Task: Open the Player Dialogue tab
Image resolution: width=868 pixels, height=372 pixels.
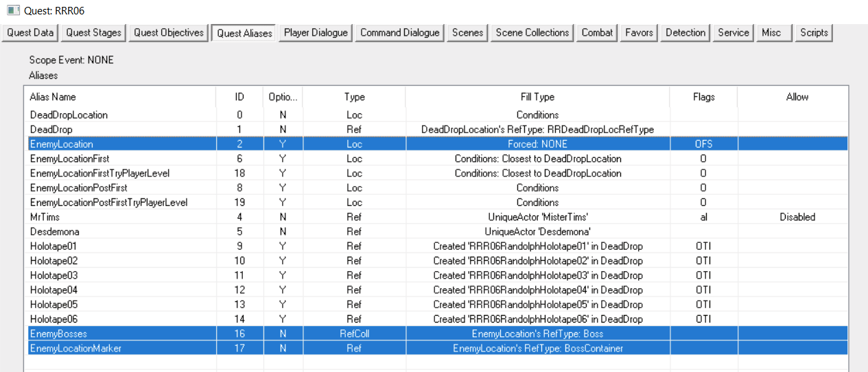Action: pyautogui.click(x=316, y=32)
